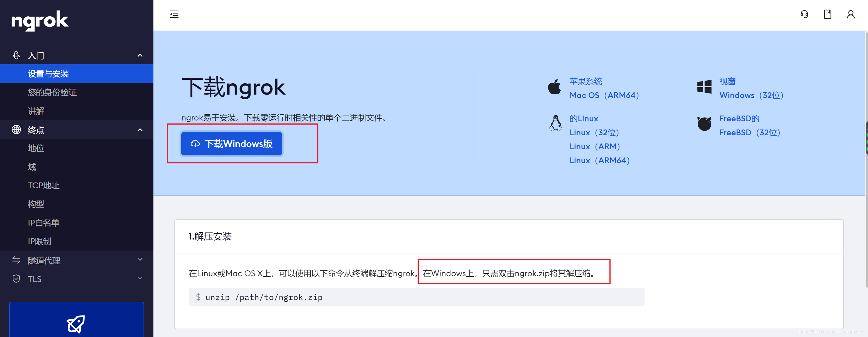Screen dimensions: 868x337
Task: Select IP白名单 in the sidebar
Action: pyautogui.click(x=44, y=222)
